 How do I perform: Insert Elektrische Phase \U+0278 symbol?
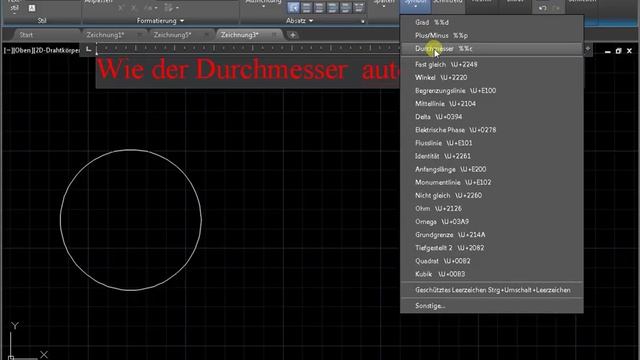(491, 130)
